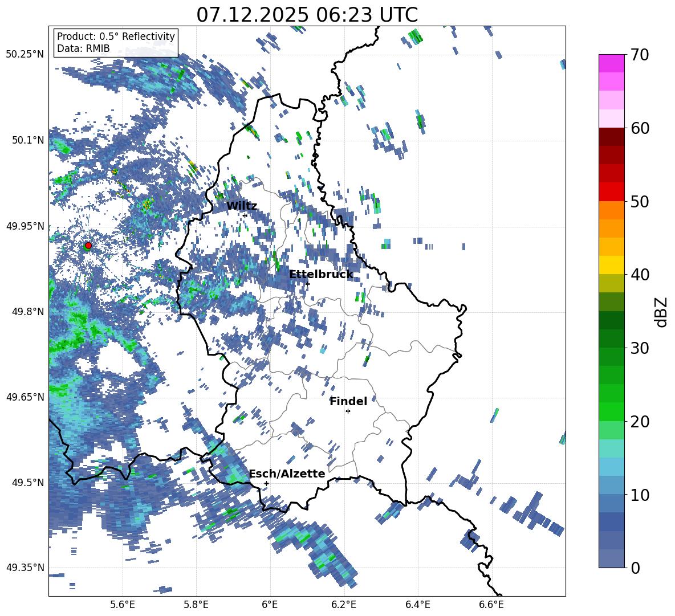Click the Data: RMIB source text
This screenshot has width=675, height=616.
click(x=83, y=48)
